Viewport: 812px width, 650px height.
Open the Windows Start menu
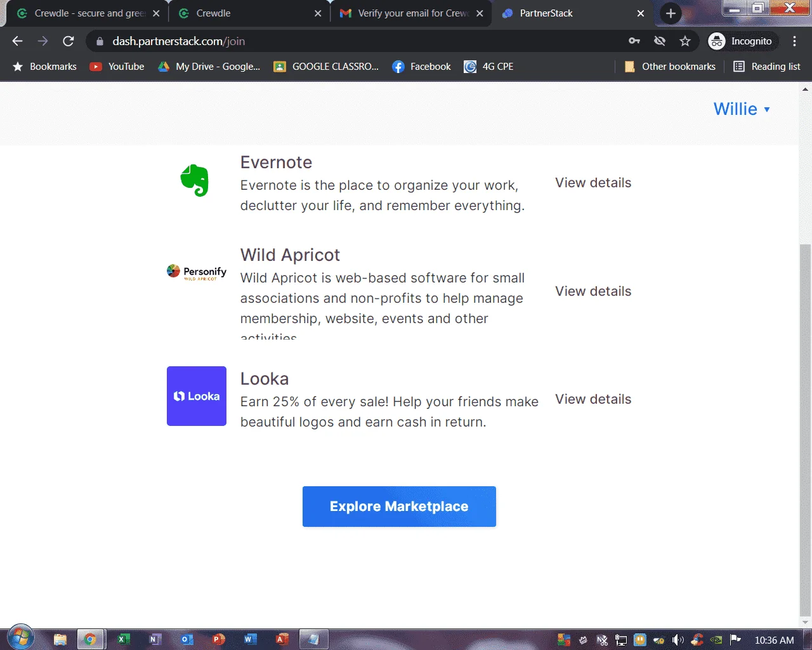pyautogui.click(x=20, y=638)
